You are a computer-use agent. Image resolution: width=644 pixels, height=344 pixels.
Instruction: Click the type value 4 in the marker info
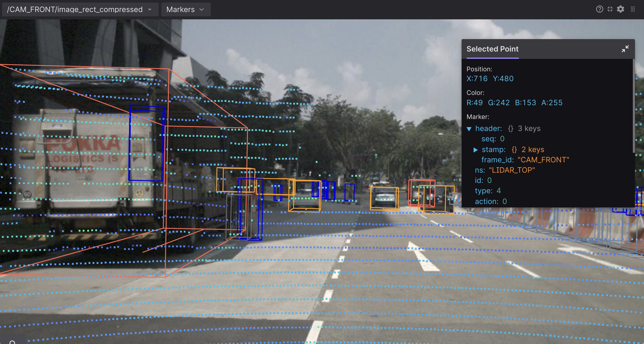pos(498,190)
